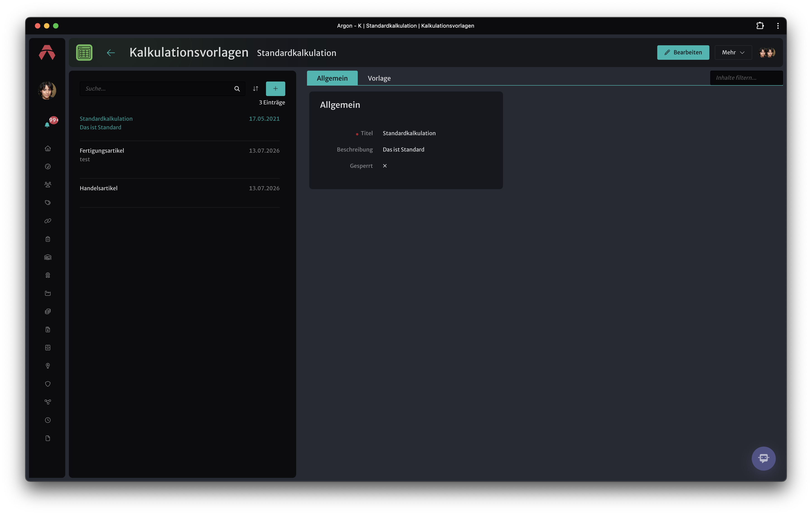Open the clock time tracking icon

(48, 420)
